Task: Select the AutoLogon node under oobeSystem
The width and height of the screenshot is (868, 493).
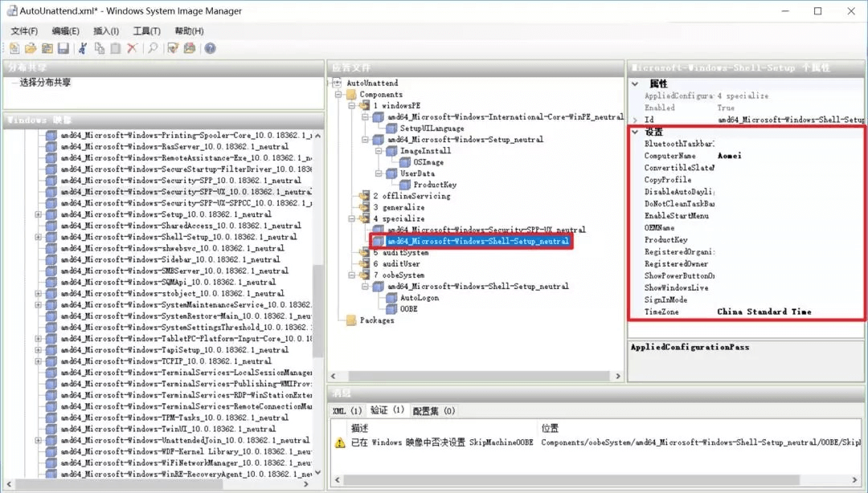Action: click(418, 298)
